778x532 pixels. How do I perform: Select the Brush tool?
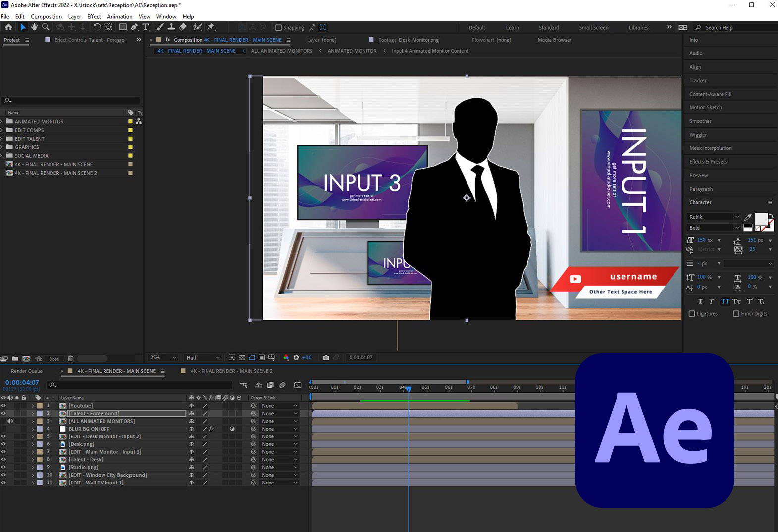click(160, 27)
